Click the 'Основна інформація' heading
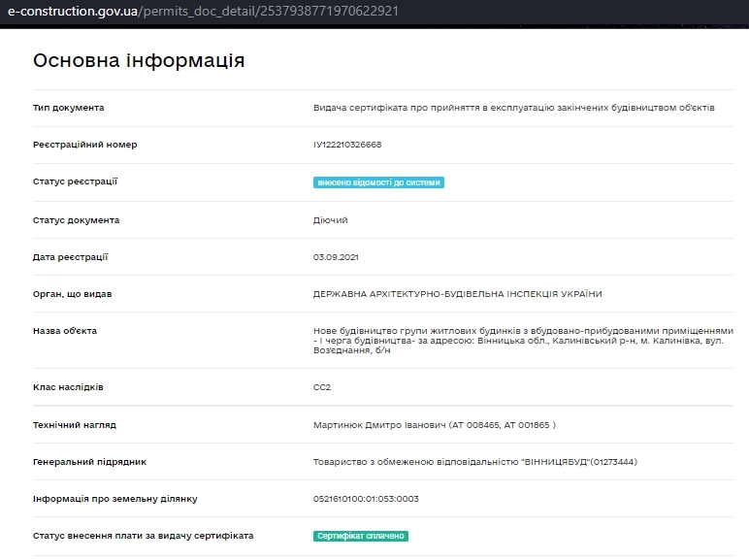 point(139,61)
